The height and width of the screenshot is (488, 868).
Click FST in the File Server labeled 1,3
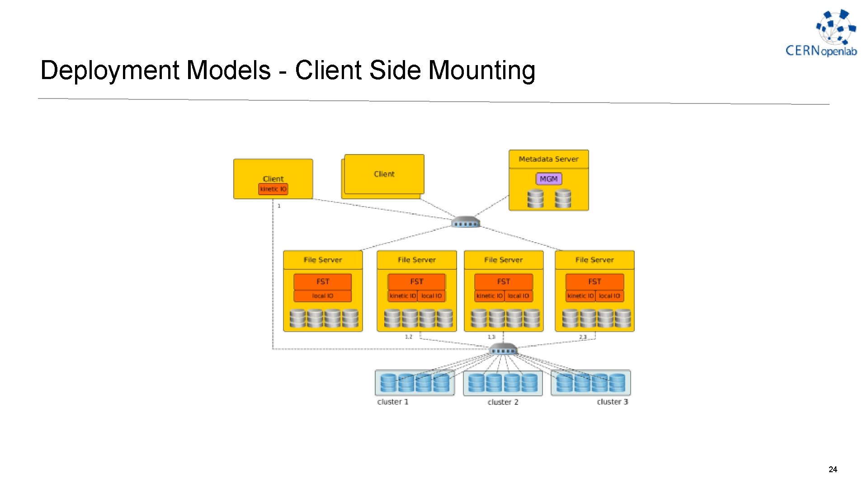pos(504,282)
